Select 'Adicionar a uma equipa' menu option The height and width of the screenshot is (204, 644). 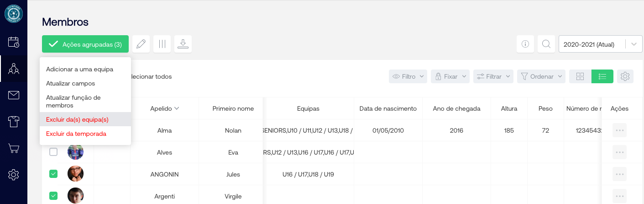[x=79, y=70]
